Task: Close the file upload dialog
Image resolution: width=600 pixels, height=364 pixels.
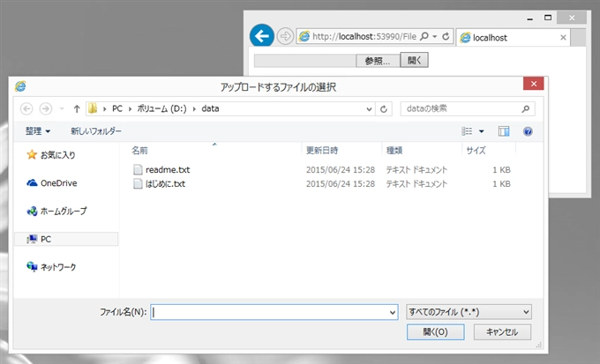Action: pyautogui.click(x=534, y=84)
